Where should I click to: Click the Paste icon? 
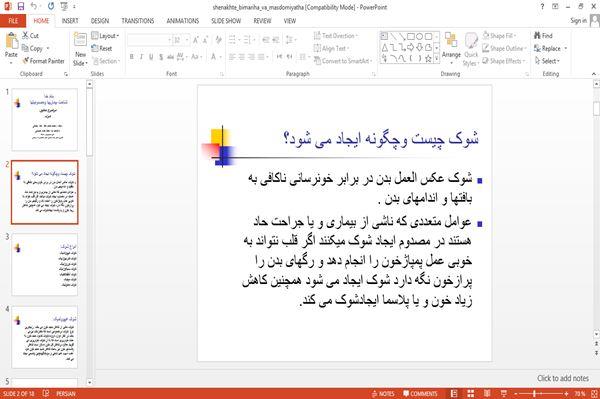click(x=11, y=41)
